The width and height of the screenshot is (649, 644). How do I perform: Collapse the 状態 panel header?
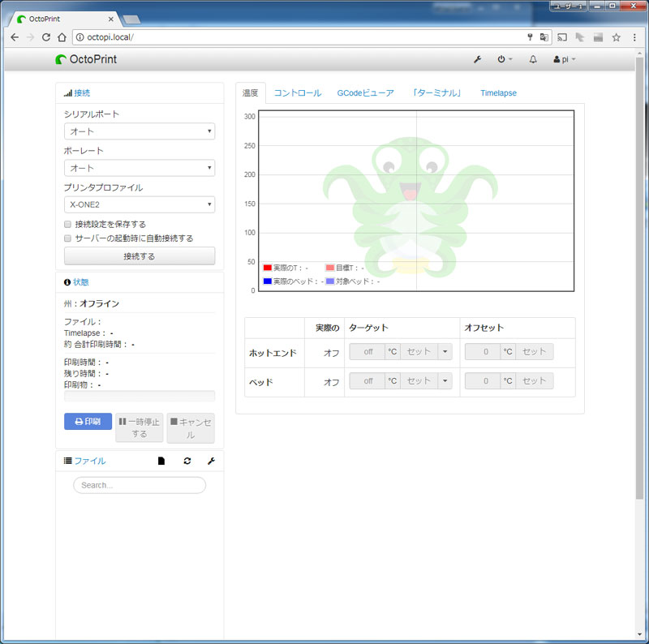(x=80, y=282)
